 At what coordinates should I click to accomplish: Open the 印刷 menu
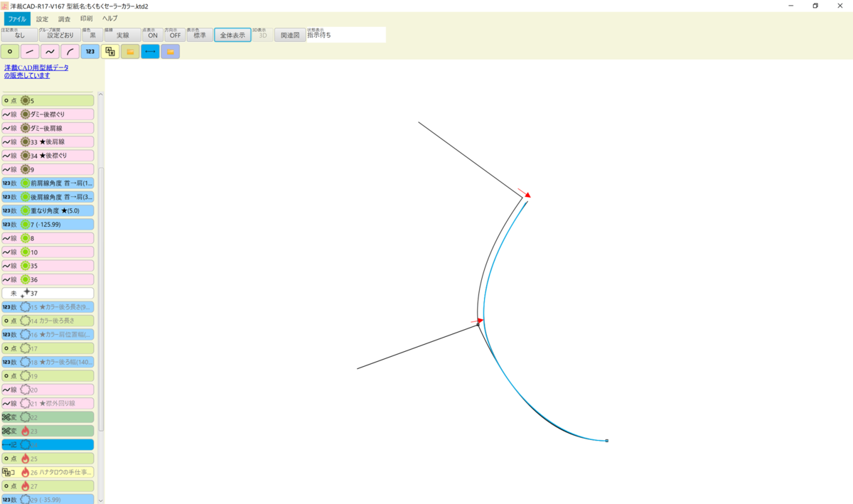[86, 18]
